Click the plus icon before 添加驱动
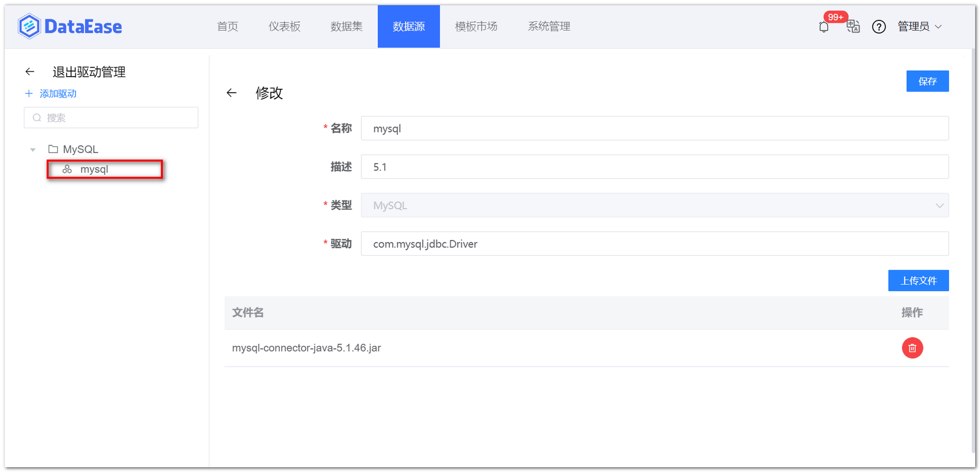Screen dimensions: 980x472 29,94
